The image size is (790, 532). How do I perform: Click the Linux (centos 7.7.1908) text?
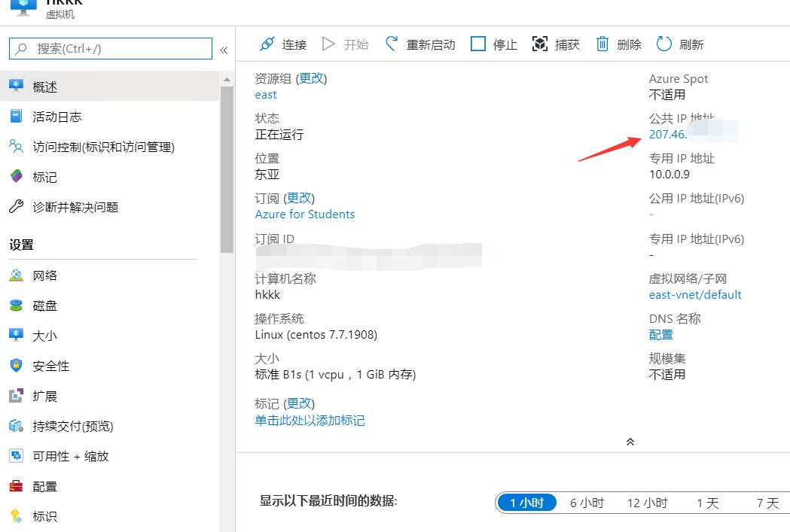pos(316,335)
